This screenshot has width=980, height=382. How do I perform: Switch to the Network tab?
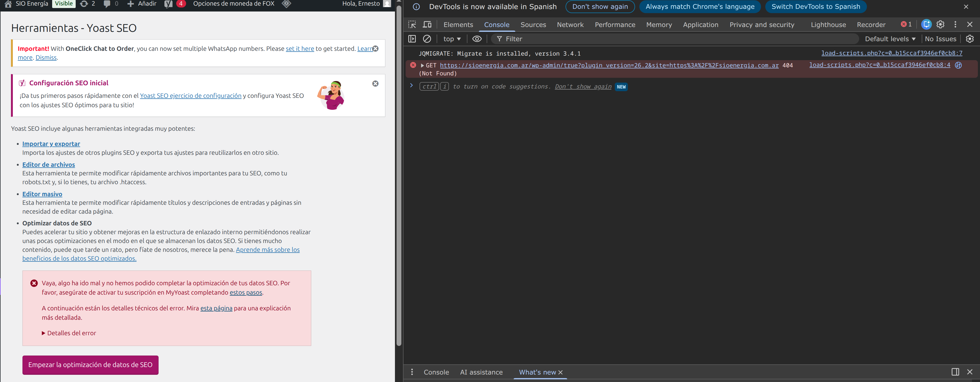coord(570,25)
